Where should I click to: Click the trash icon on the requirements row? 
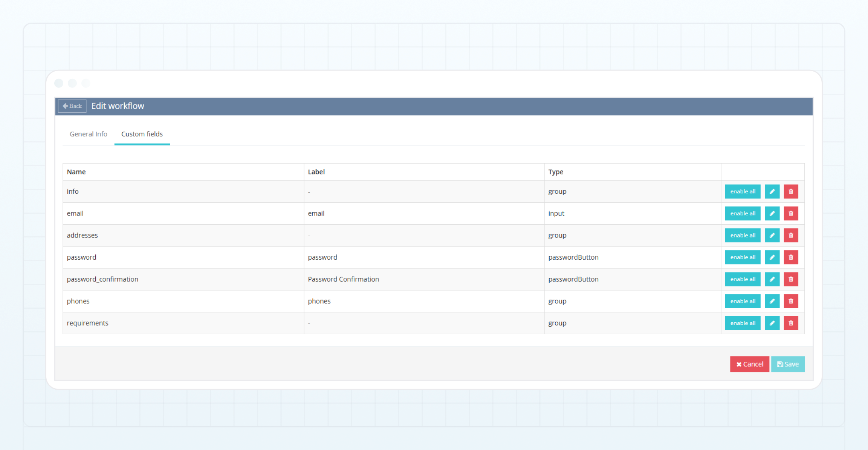[791, 323]
